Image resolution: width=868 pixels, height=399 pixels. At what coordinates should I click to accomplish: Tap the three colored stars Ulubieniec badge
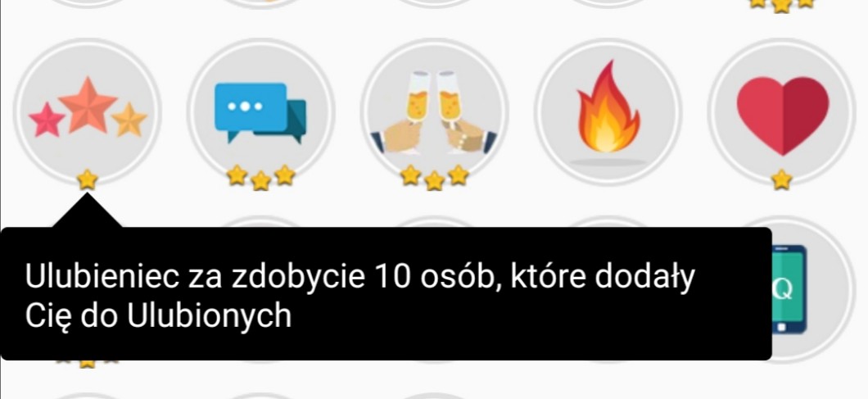point(87,112)
